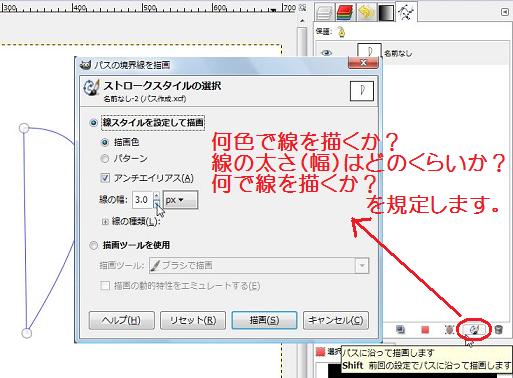The width and height of the screenshot is (513, 378).
Task: Expand the 線の種類 section
Action: pos(105,221)
